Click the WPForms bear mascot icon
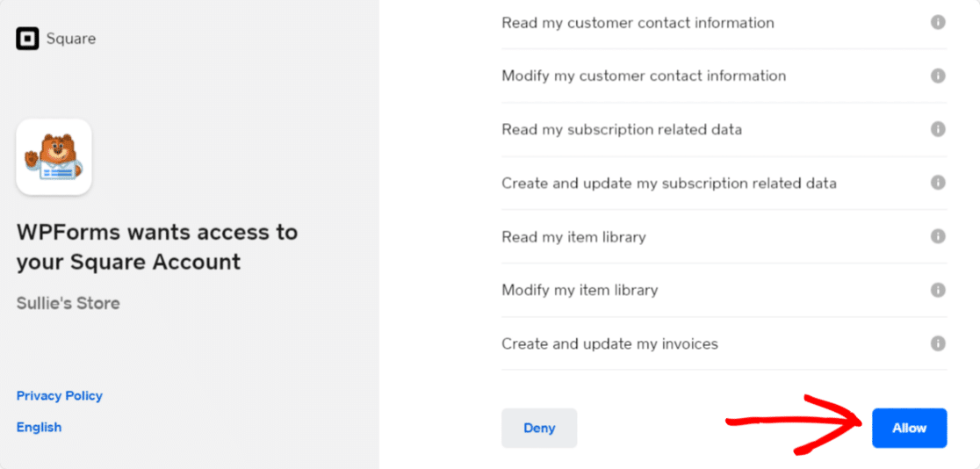Image resolution: width=980 pixels, height=469 pixels. (x=54, y=157)
